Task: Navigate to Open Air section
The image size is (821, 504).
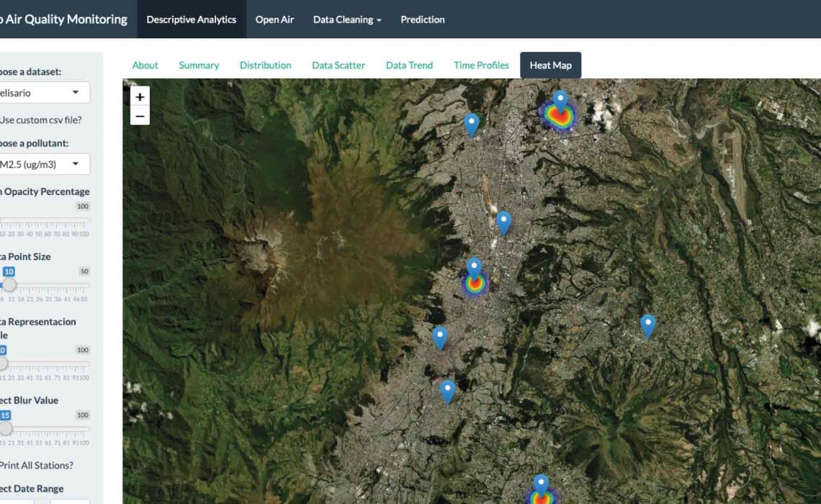Action: coord(274,19)
